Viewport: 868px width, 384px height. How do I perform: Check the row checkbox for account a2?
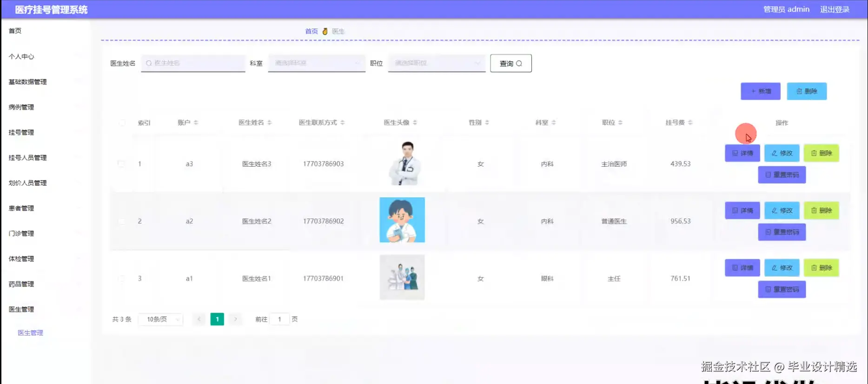click(x=121, y=221)
